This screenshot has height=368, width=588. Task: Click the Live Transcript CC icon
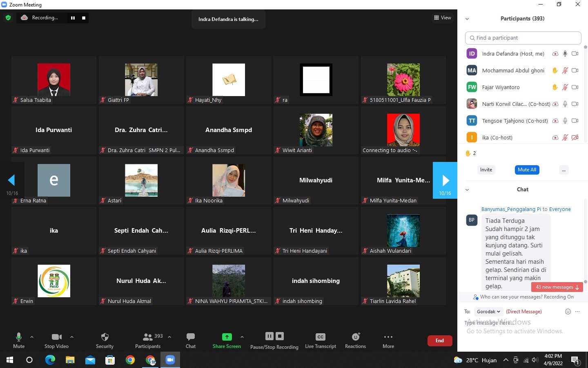[320, 337]
